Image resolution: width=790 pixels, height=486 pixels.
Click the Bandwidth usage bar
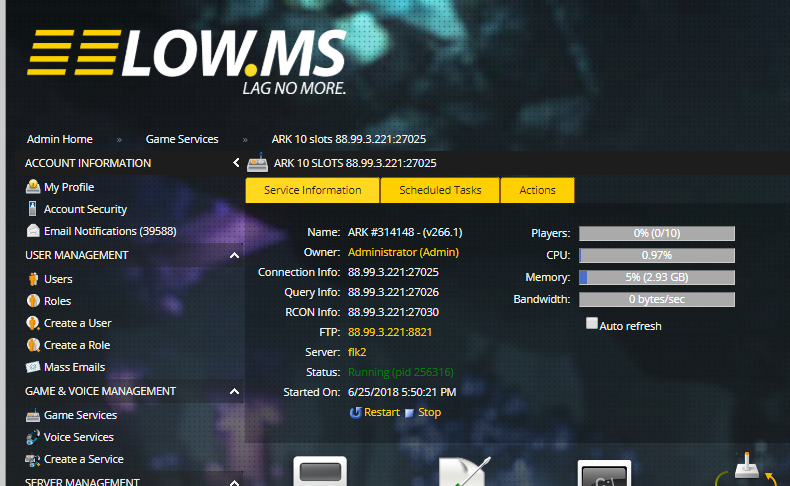coord(656,300)
